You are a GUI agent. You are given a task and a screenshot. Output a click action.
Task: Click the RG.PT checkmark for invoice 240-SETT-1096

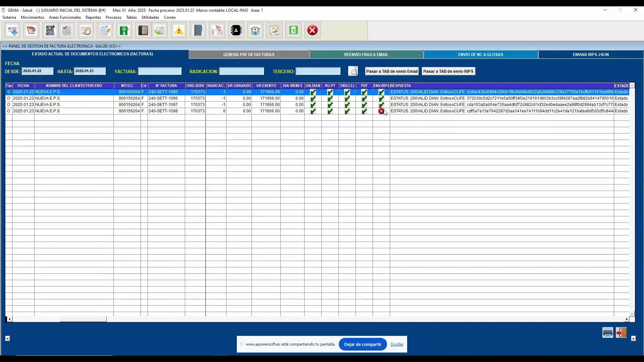pyautogui.click(x=330, y=98)
